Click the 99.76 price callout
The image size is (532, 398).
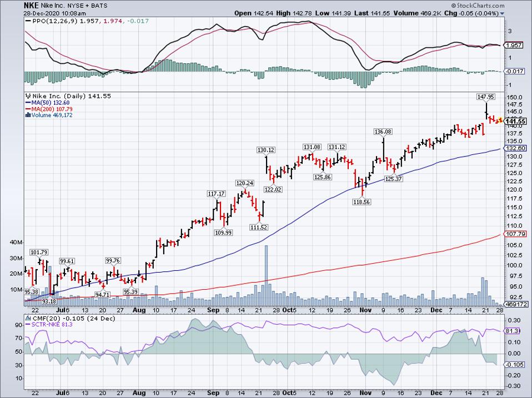coord(113,261)
